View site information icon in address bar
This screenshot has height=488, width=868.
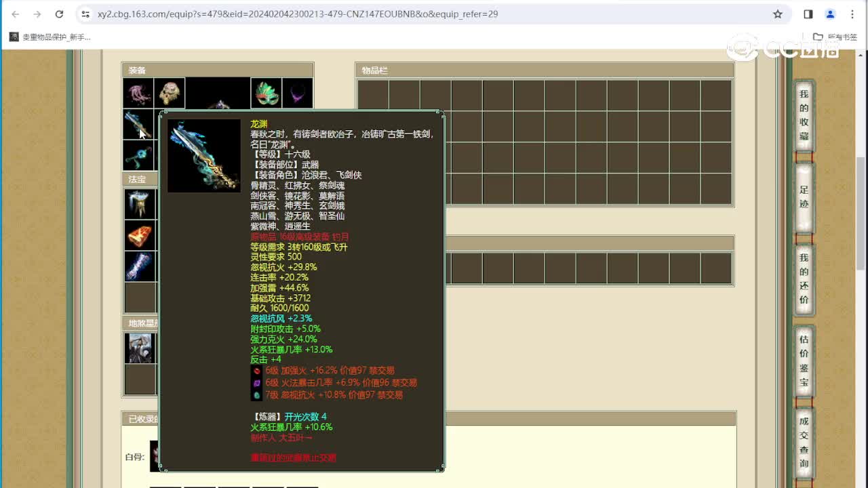point(85,14)
